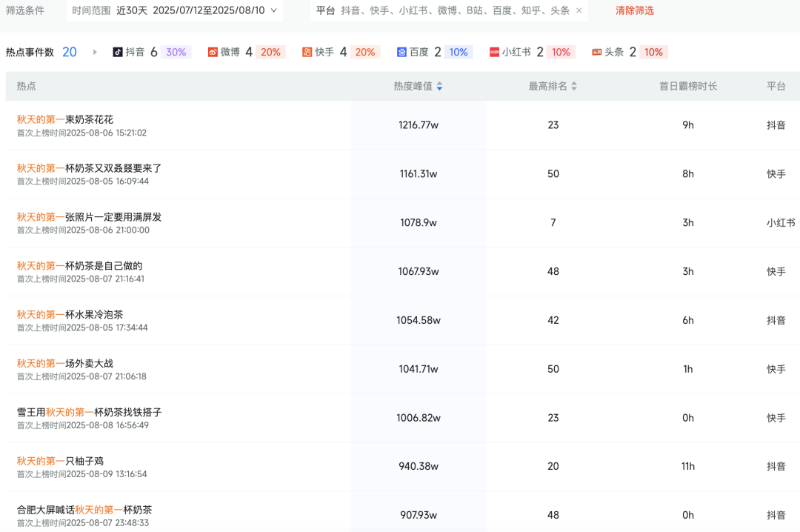Image resolution: width=800 pixels, height=532 pixels.
Task: Filter by 小红书 2 tab
Action: pos(532,52)
